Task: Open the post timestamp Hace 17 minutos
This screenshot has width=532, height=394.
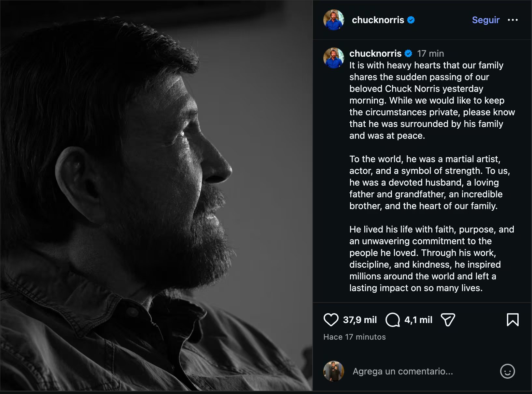Action: pyautogui.click(x=354, y=337)
